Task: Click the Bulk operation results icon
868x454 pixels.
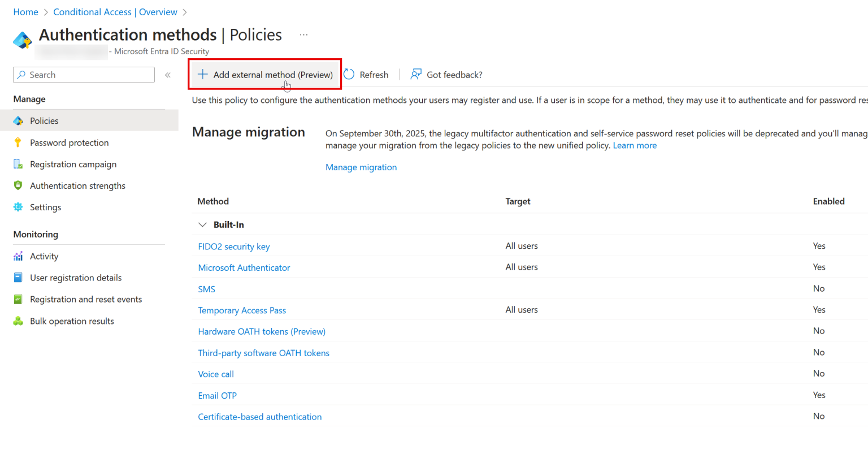Action: pyautogui.click(x=18, y=321)
